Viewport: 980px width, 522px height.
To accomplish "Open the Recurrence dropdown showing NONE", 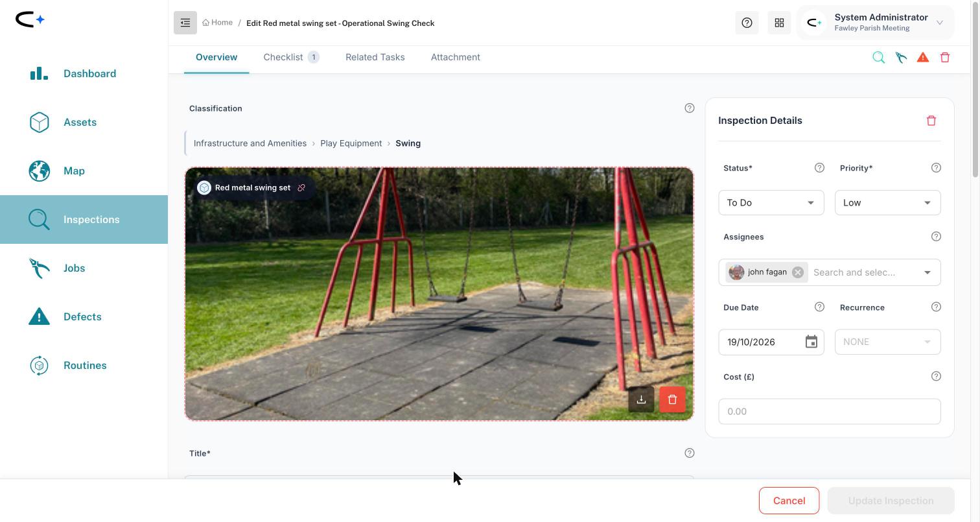I will (x=888, y=342).
